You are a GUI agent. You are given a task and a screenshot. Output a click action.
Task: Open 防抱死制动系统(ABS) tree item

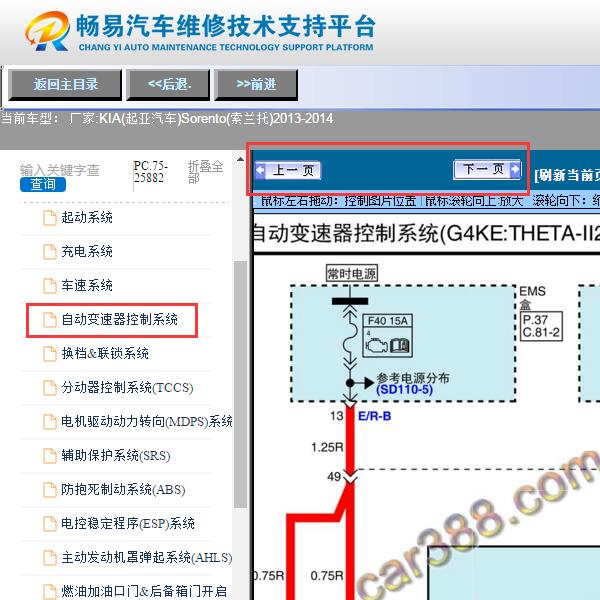point(123,489)
